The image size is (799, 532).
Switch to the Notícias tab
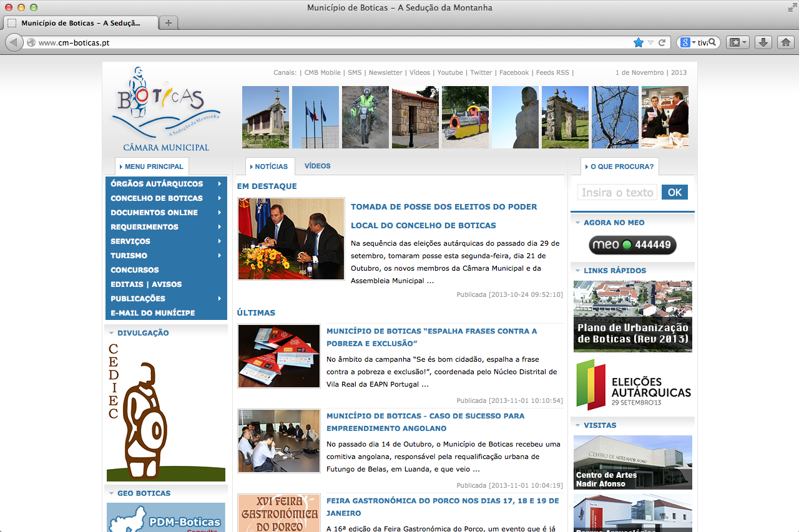270,167
